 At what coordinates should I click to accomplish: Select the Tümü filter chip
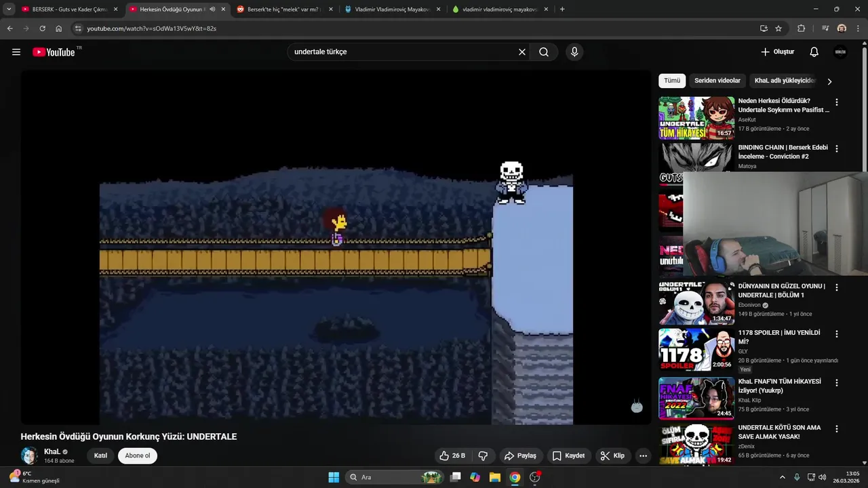coord(672,81)
